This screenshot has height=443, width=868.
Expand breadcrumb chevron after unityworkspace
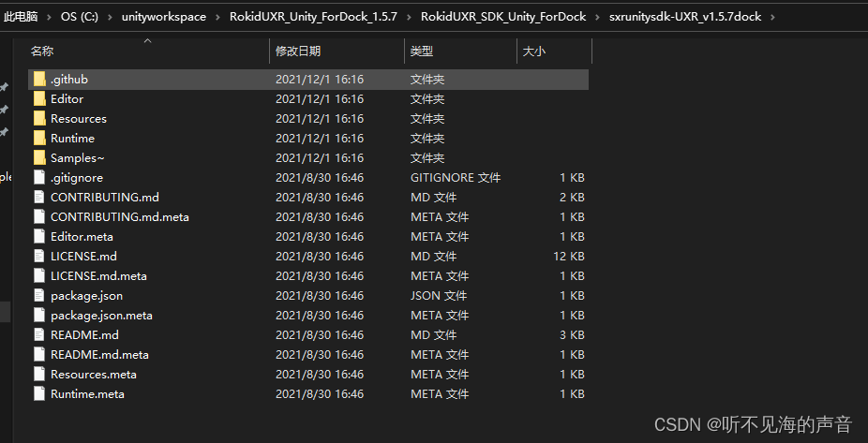tap(217, 17)
